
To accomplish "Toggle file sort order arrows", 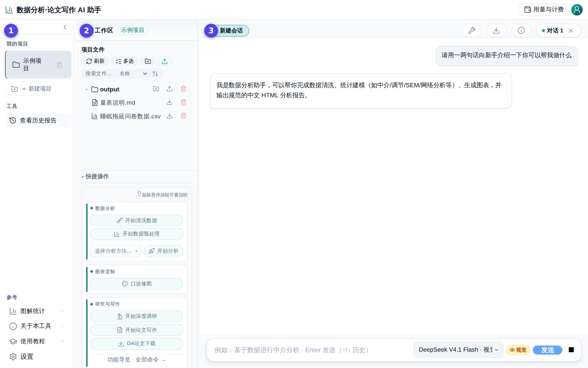I will point(155,74).
